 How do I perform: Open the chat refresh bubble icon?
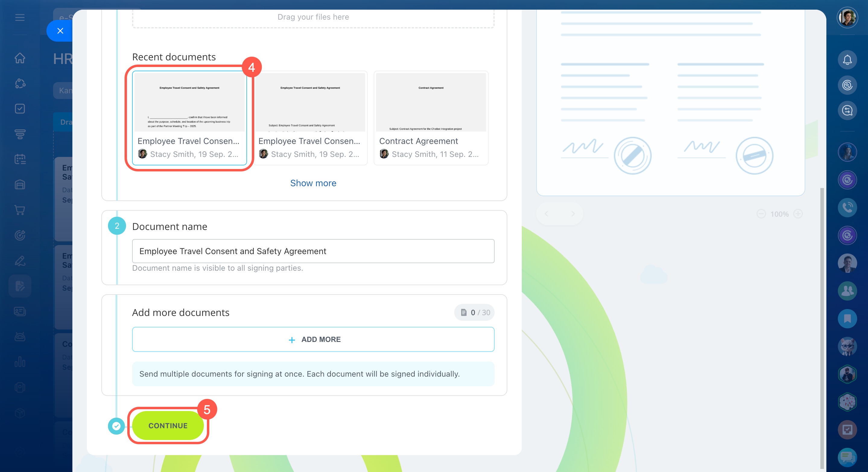(847, 110)
